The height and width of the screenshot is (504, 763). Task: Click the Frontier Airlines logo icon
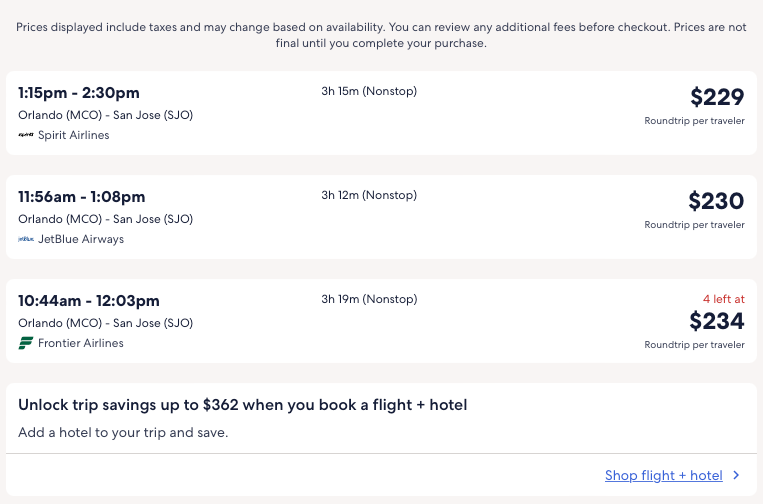[26, 343]
